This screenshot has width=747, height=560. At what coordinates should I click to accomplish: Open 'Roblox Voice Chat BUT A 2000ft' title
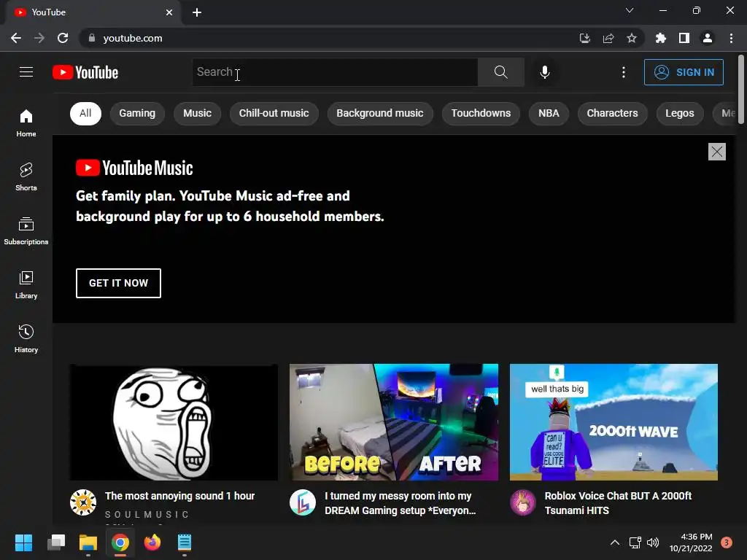click(x=618, y=503)
